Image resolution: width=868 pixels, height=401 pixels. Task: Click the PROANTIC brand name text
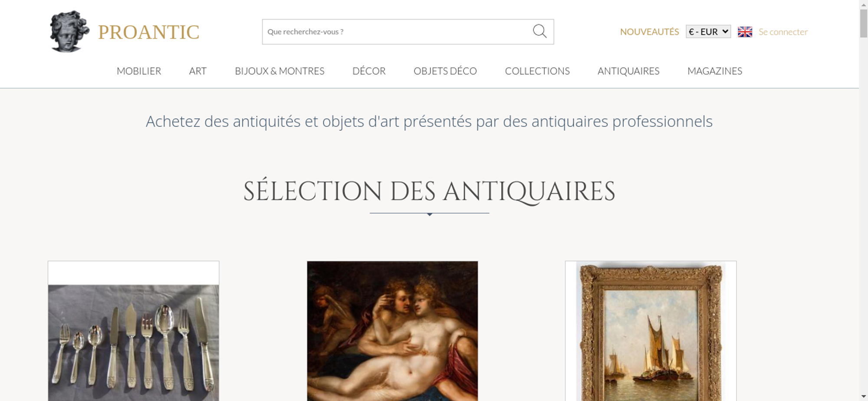point(148,32)
